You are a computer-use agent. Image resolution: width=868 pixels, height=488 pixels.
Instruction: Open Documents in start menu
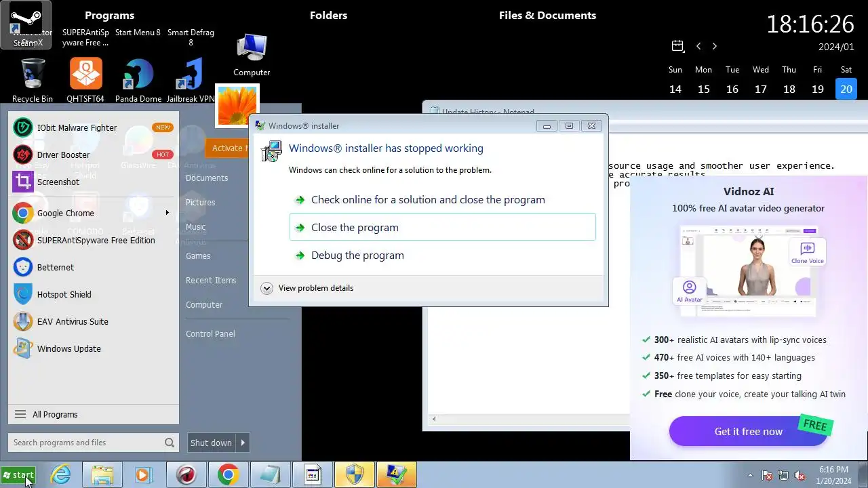207,178
